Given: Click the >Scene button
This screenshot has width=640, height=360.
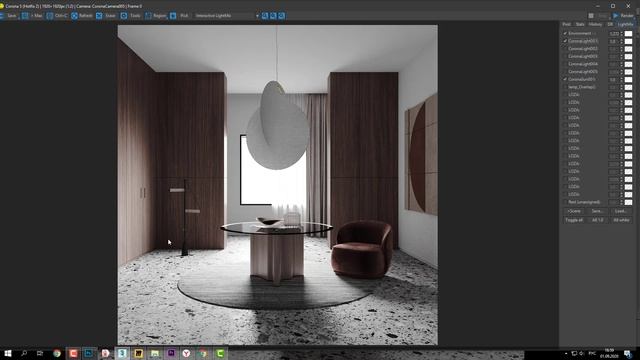Looking at the screenshot, I should click(574, 211).
